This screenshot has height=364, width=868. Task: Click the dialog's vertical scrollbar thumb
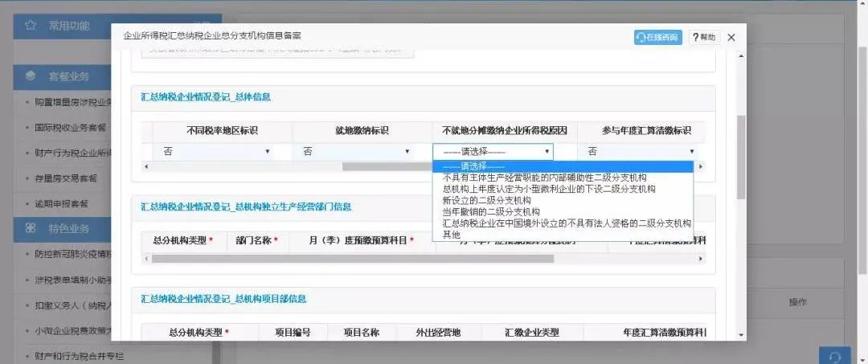[741, 157]
